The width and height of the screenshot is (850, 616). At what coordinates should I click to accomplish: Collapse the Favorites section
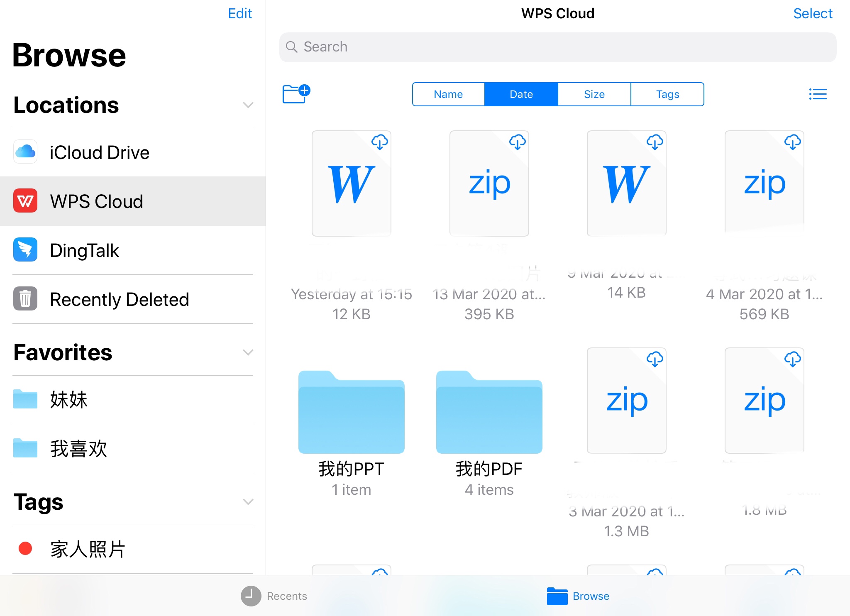coord(248,352)
